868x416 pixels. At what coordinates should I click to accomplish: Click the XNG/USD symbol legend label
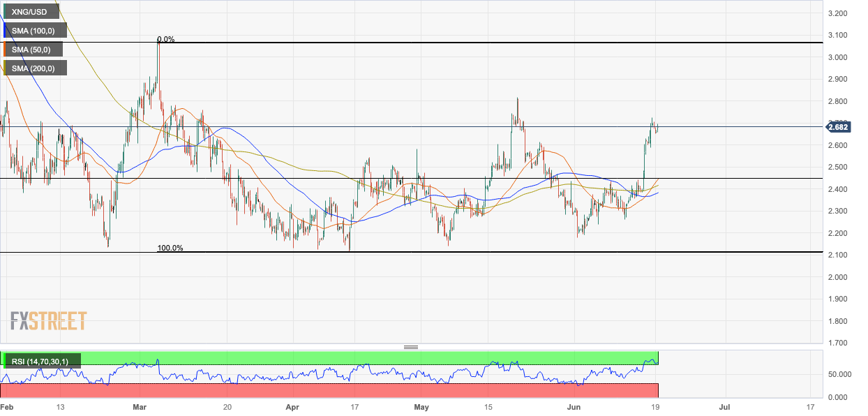tap(28, 12)
